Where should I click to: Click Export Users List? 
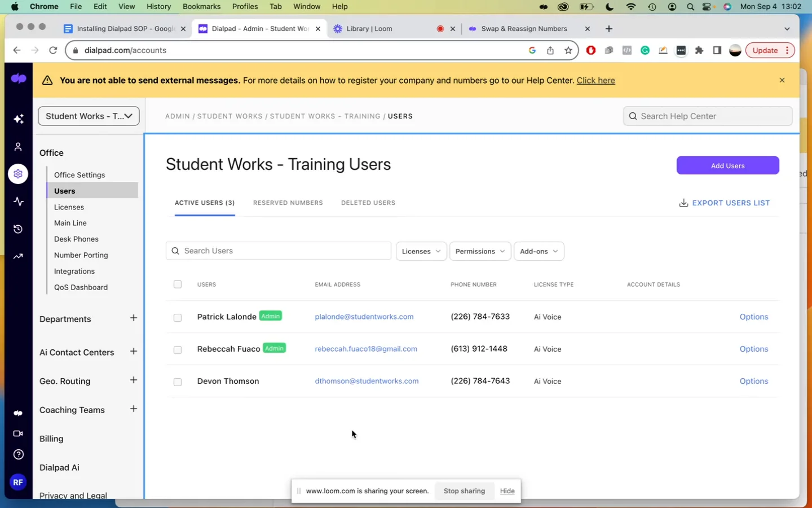[724, 203]
